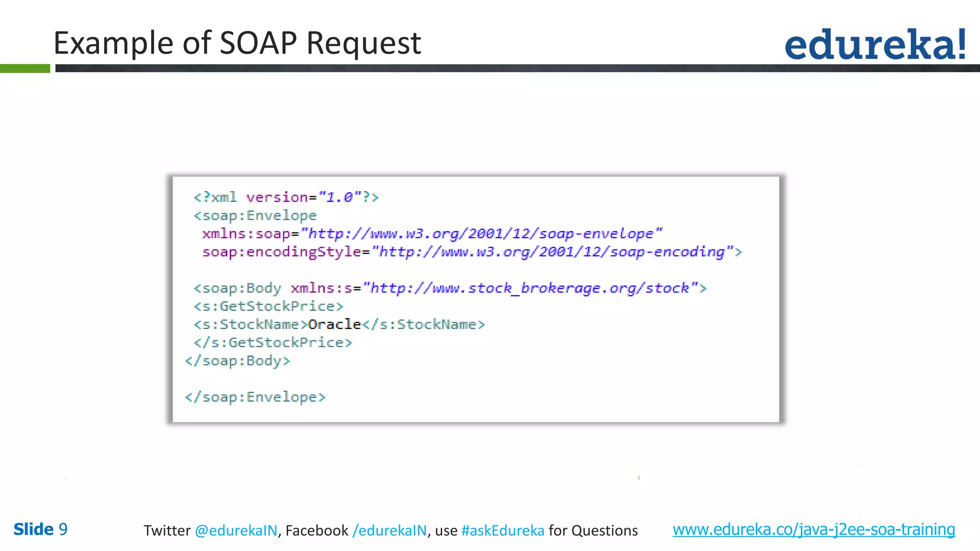This screenshot has width=980, height=551.
Task: Click the stock_brokerage.org namespace URL
Action: tap(530, 288)
